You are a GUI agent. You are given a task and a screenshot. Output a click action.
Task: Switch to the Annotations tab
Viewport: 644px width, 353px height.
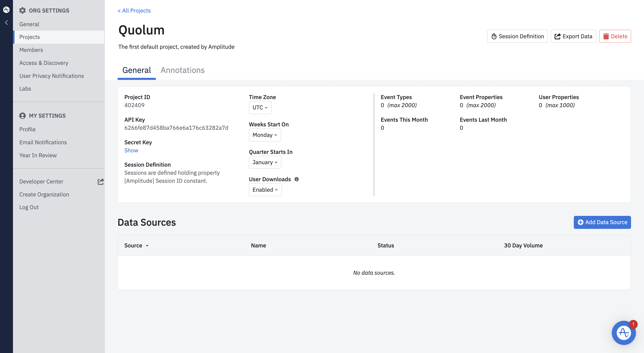pos(182,70)
